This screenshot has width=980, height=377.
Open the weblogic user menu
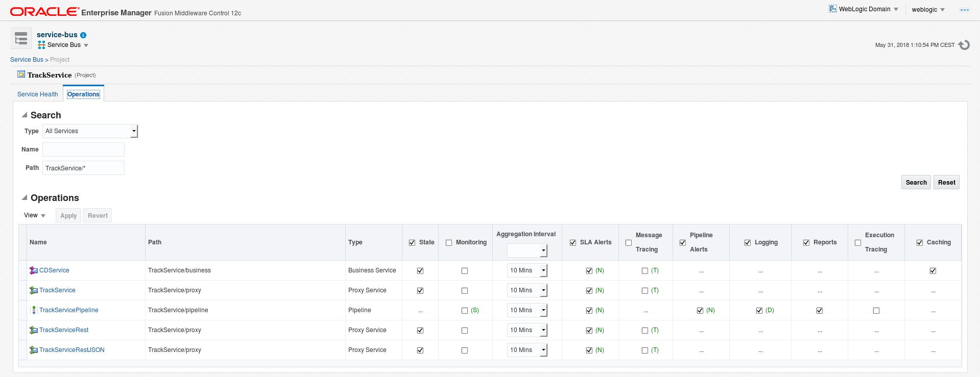[928, 10]
